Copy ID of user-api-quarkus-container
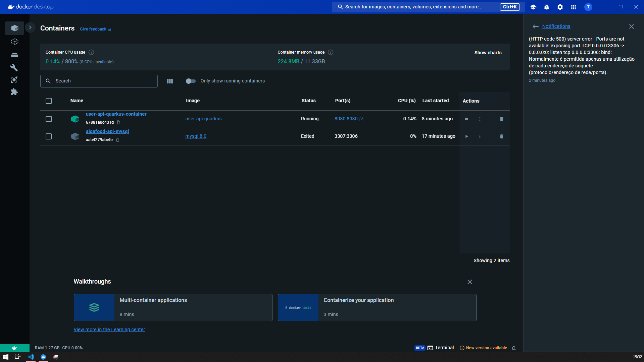The image size is (644, 362). tap(118, 122)
